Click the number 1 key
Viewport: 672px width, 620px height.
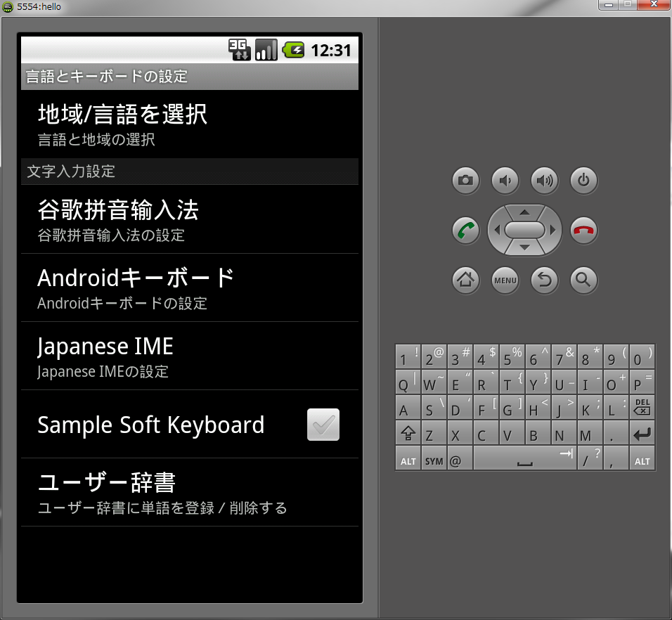click(x=408, y=356)
